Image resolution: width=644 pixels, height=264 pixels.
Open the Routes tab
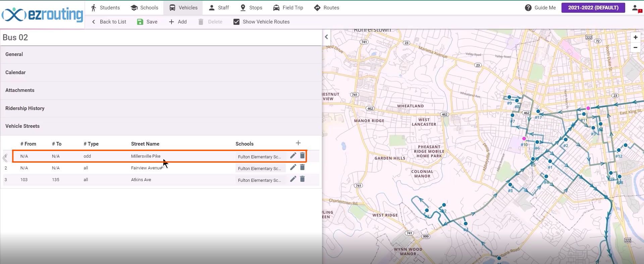click(x=326, y=8)
